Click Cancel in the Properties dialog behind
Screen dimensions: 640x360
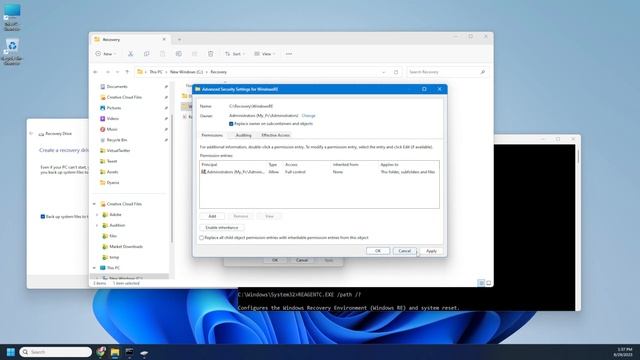point(302,260)
